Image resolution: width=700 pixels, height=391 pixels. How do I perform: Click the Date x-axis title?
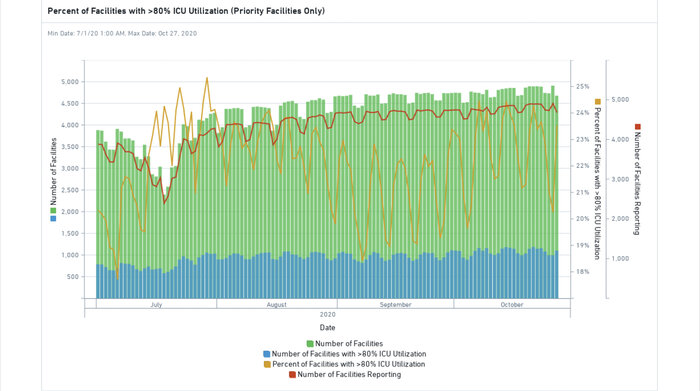point(327,328)
